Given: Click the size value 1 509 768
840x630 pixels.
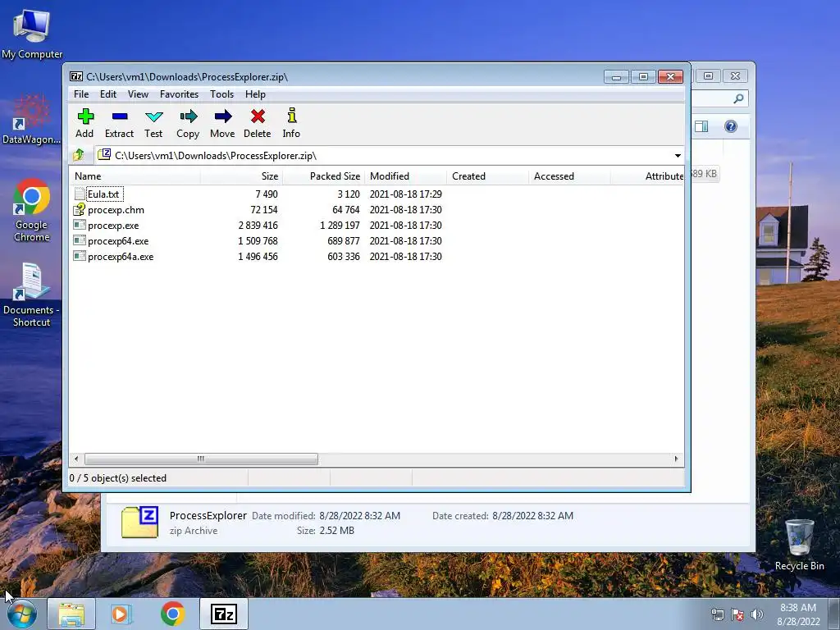Looking at the screenshot, I should [x=258, y=241].
